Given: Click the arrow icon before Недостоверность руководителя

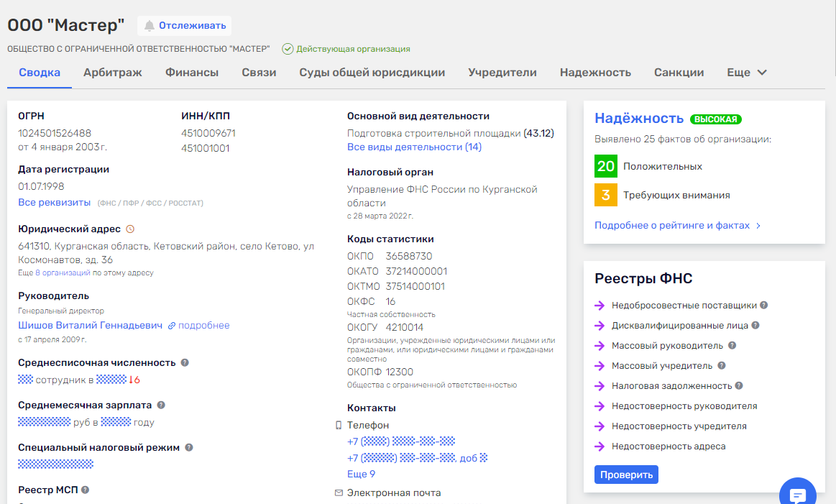Looking at the screenshot, I should 600,406.
